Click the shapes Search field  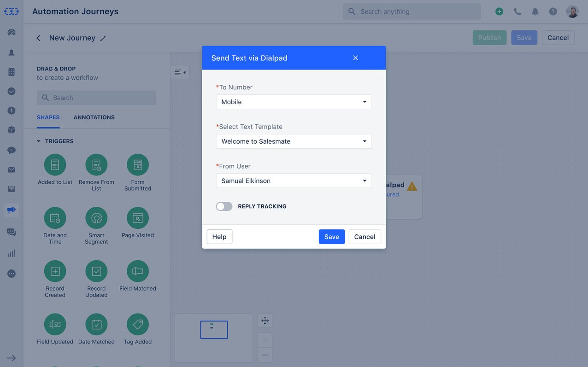click(96, 98)
